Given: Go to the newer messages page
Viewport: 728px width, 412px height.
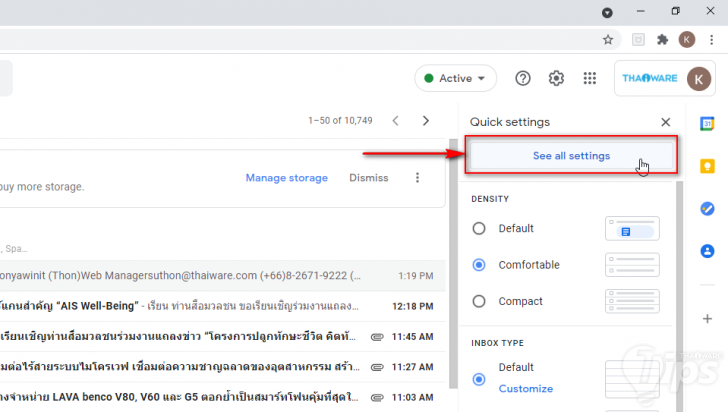Looking at the screenshot, I should click(x=396, y=121).
